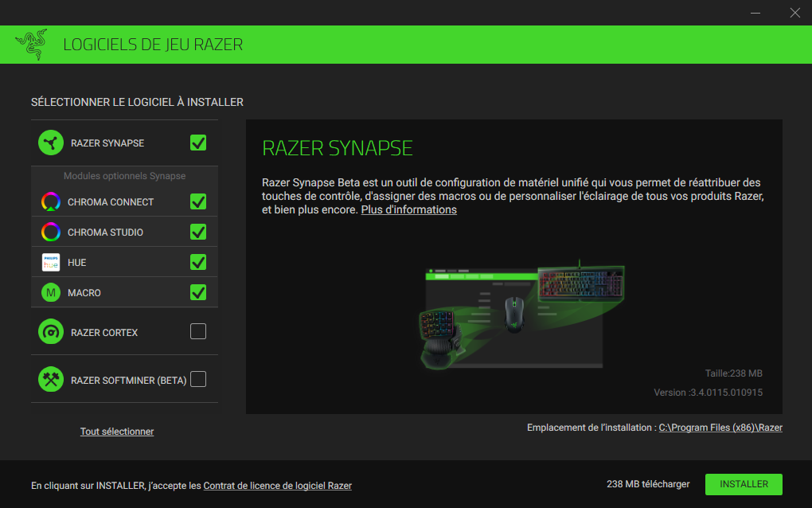The width and height of the screenshot is (812, 508).
Task: Click the Synapse product preview image
Action: (521, 315)
